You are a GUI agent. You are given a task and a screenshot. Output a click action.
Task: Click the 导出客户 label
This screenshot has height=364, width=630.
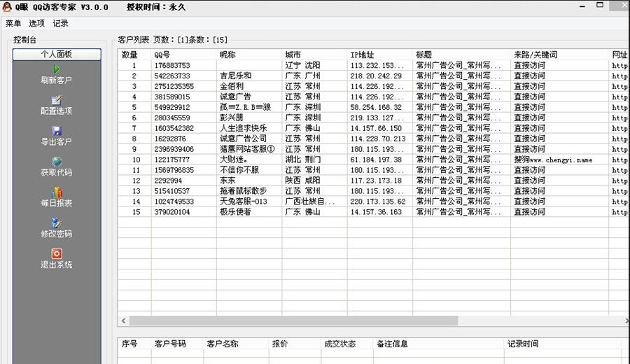(x=56, y=142)
